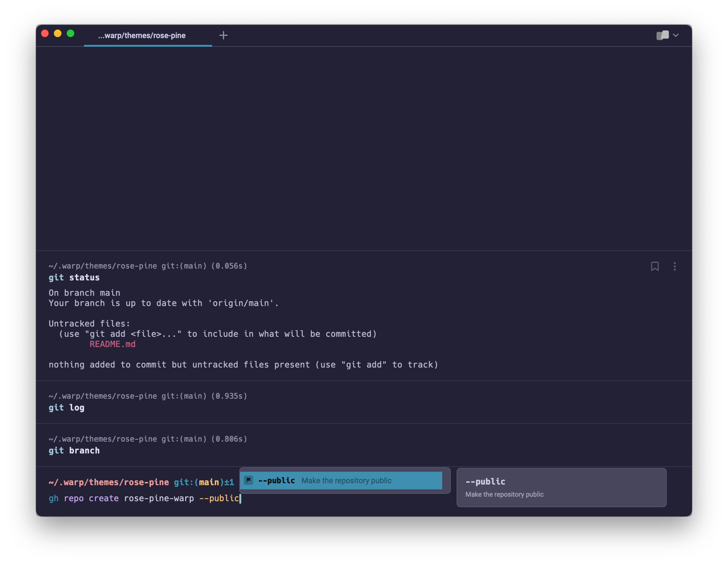Click the 'On branch main' output line
The height and width of the screenshot is (564, 728).
[84, 293]
